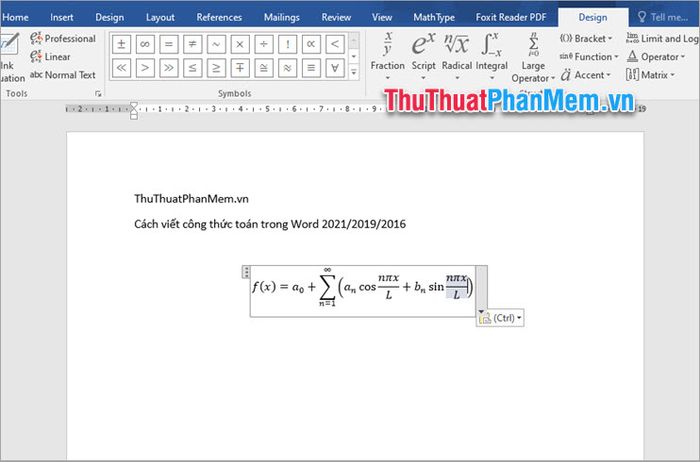The width and height of the screenshot is (700, 462).
Task: Click the summation symbol in the equation
Action: point(327,287)
